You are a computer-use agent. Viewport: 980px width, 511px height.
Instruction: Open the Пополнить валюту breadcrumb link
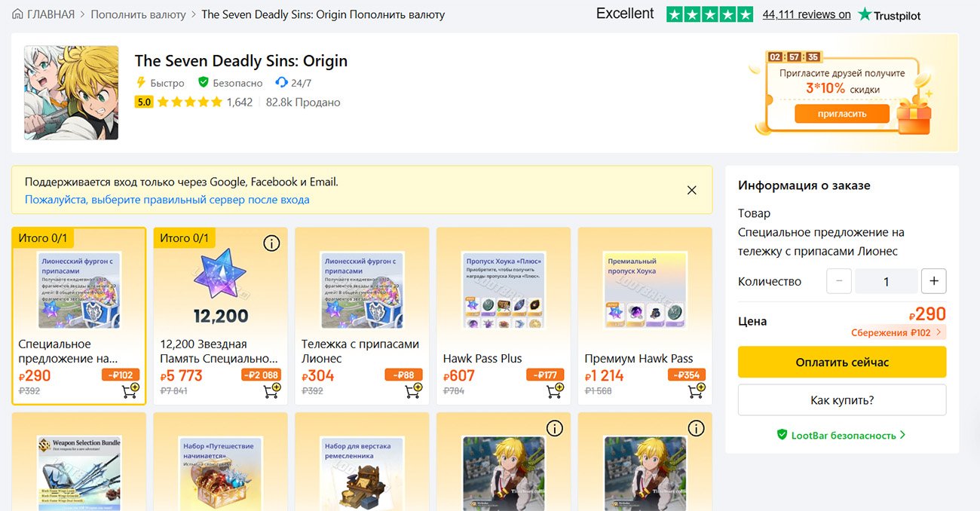coord(139,14)
